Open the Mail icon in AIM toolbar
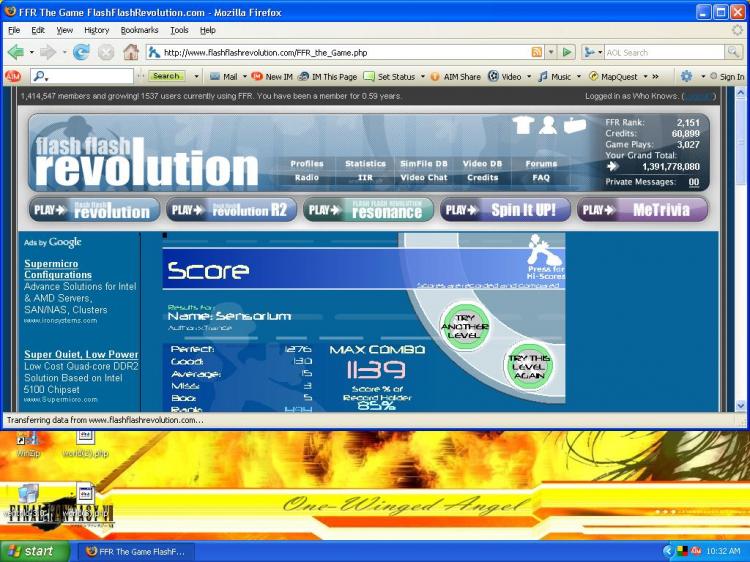 click(x=222, y=76)
